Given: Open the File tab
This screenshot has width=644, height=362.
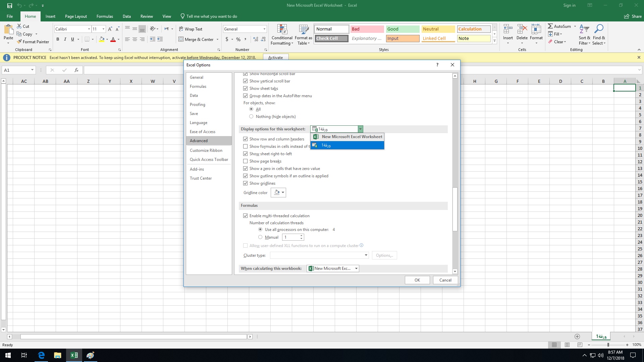Looking at the screenshot, I should 10,16.
